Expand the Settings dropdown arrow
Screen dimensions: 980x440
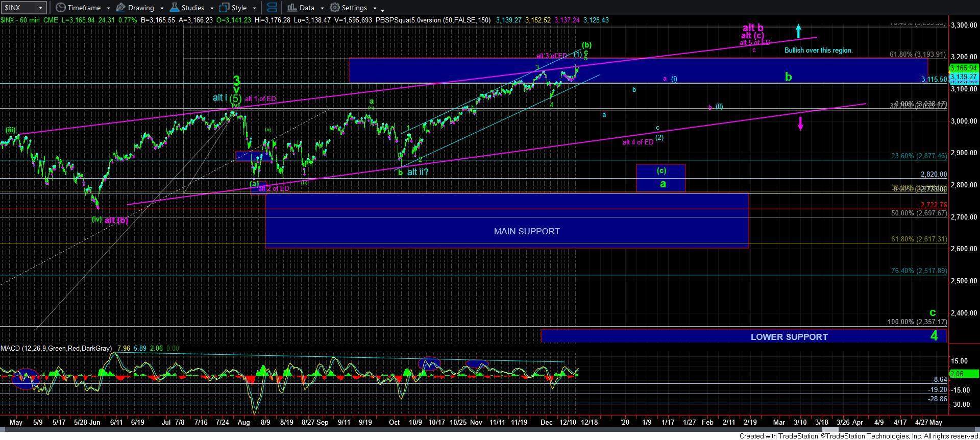[375, 8]
